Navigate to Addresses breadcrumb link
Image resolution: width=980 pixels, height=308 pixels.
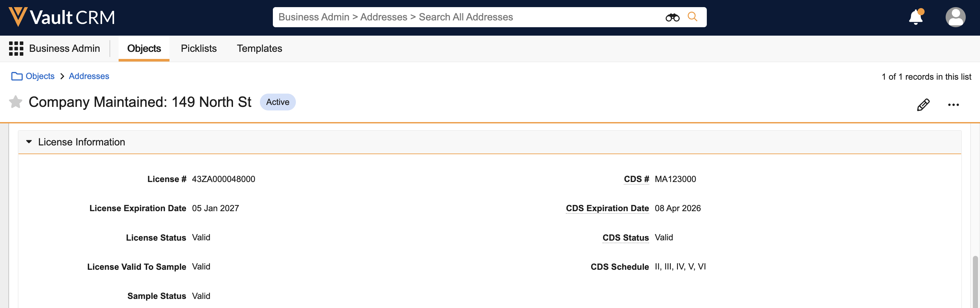pyautogui.click(x=89, y=76)
